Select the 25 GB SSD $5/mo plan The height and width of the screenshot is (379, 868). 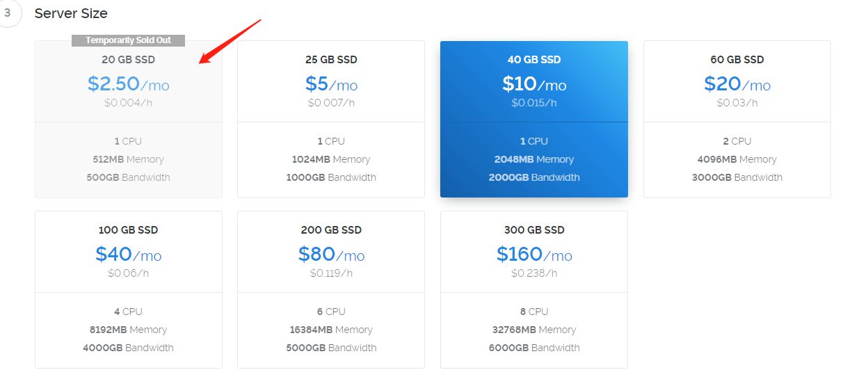(x=331, y=119)
